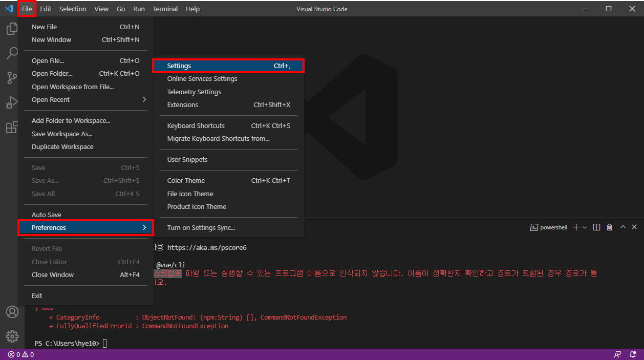The height and width of the screenshot is (360, 644).
Task: Open the Search view icon
Action: pyautogui.click(x=12, y=53)
